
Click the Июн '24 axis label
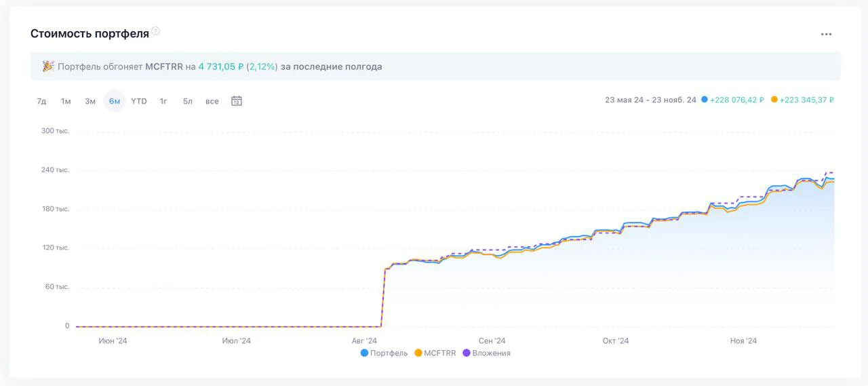coord(113,341)
